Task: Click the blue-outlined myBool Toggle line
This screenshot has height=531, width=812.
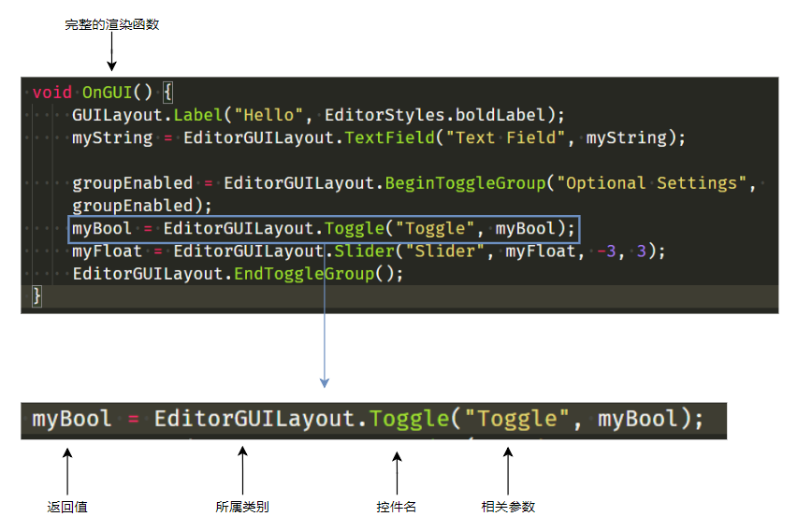Action: point(325,229)
